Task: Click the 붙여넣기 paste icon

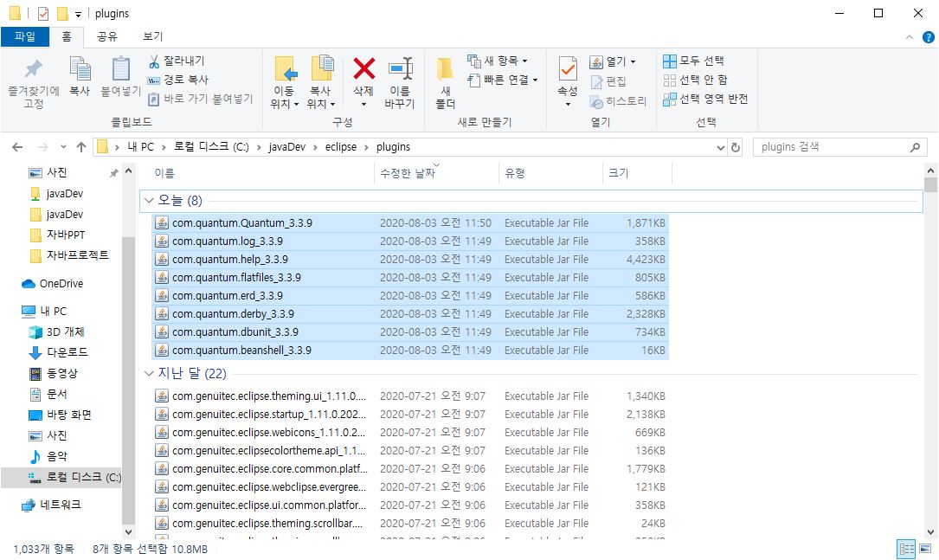Action: click(120, 77)
